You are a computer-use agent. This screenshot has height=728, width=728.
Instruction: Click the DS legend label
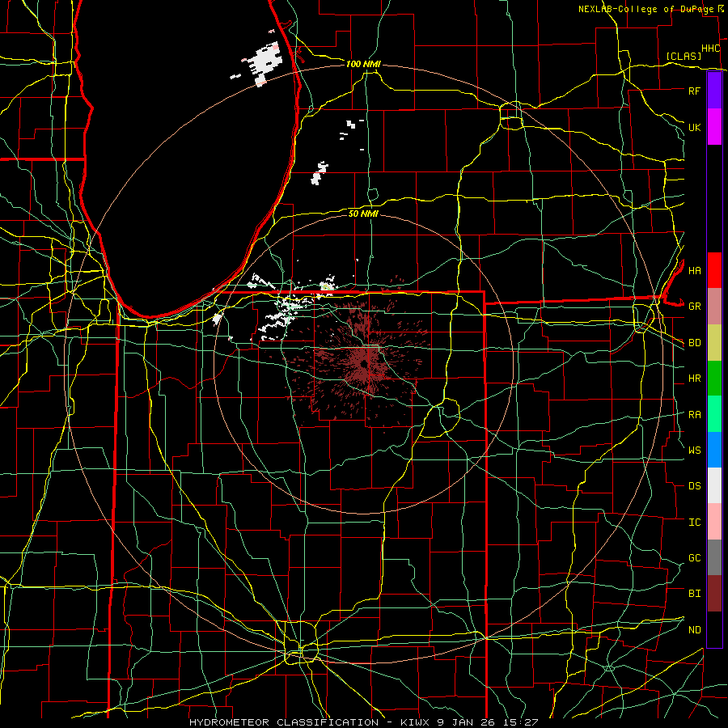tap(694, 486)
